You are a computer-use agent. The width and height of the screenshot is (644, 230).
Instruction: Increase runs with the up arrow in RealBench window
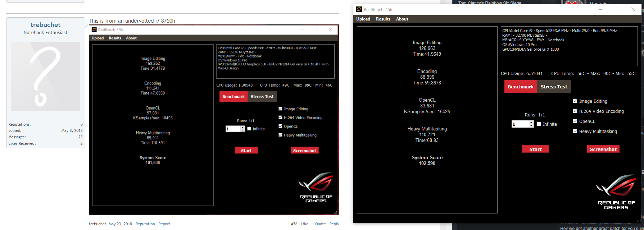point(531,123)
